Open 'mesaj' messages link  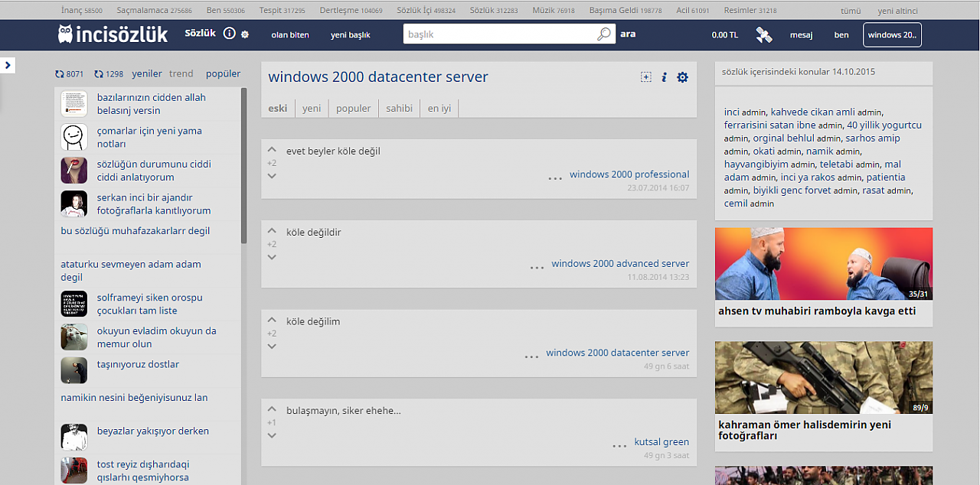click(x=801, y=35)
